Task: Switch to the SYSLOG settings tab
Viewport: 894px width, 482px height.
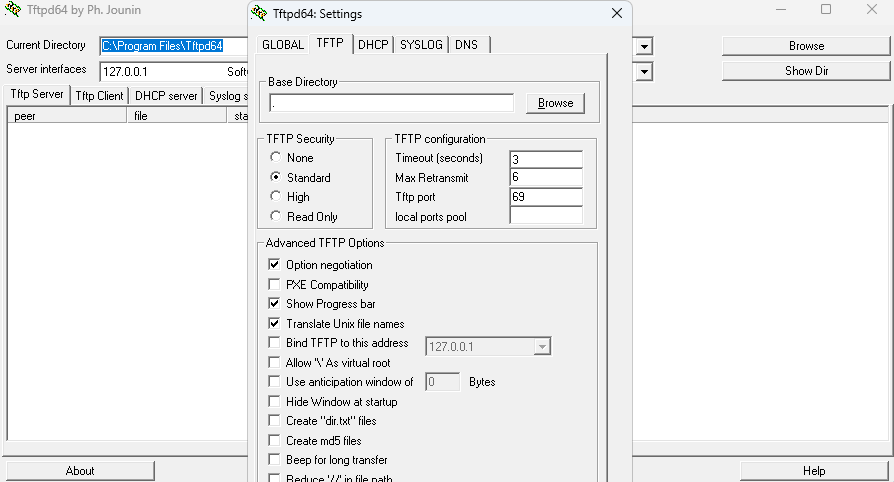Action: click(x=421, y=44)
